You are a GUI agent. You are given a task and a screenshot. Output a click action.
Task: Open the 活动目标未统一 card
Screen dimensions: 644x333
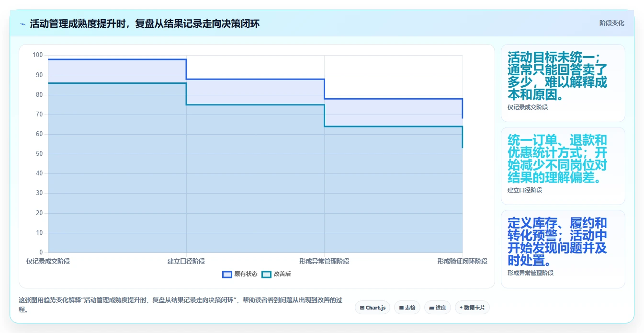pyautogui.click(x=563, y=83)
